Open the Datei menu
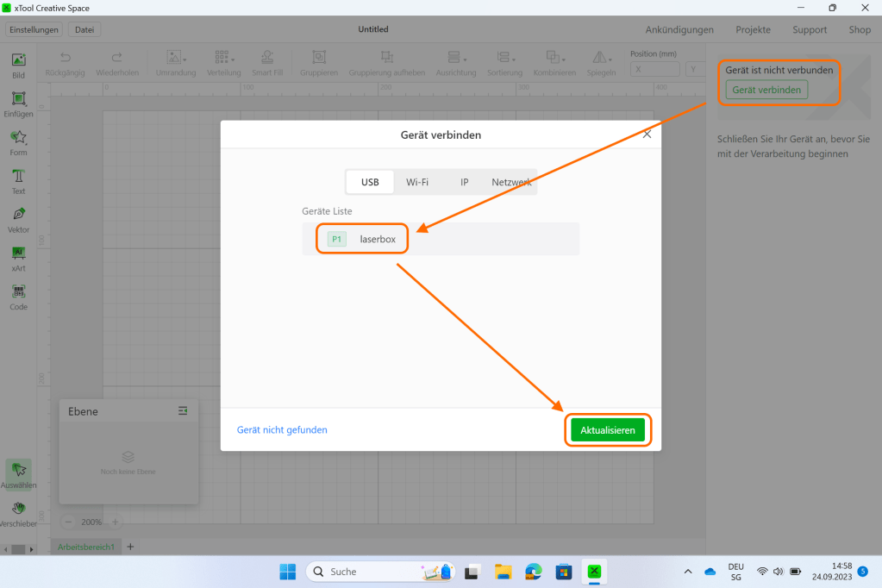This screenshot has width=882, height=588. (84, 29)
